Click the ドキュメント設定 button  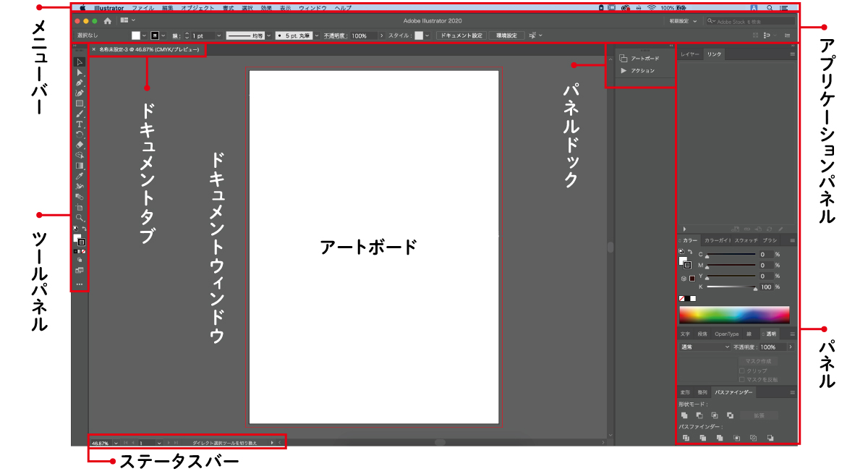[461, 35]
